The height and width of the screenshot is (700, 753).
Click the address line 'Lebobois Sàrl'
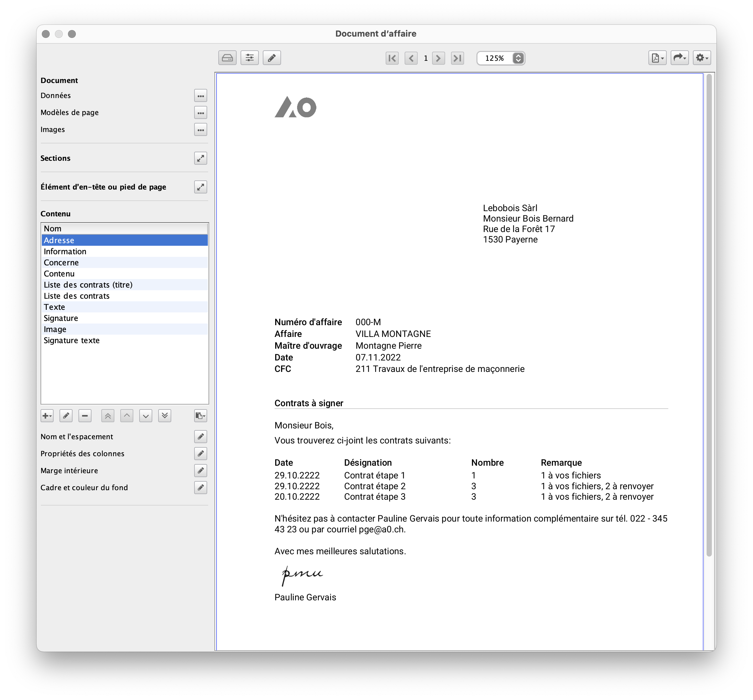(x=510, y=208)
